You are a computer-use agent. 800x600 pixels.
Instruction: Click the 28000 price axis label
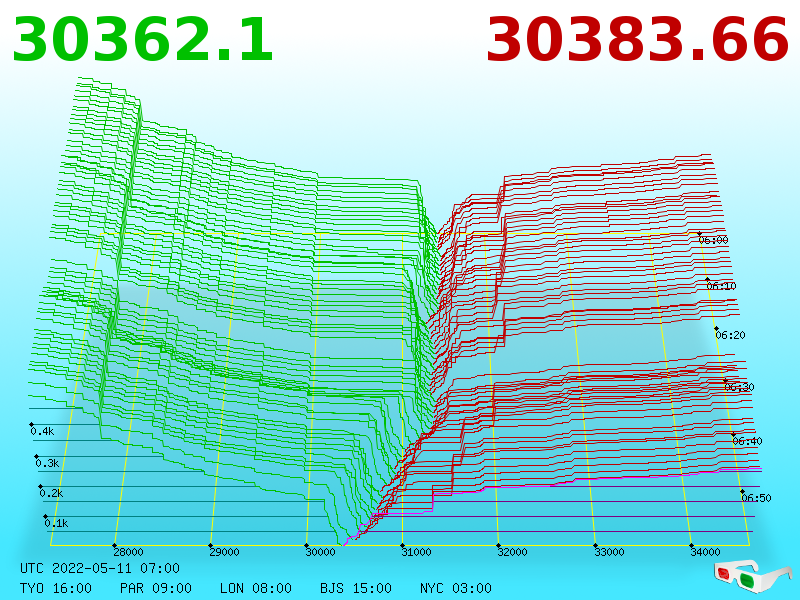[x=129, y=552]
